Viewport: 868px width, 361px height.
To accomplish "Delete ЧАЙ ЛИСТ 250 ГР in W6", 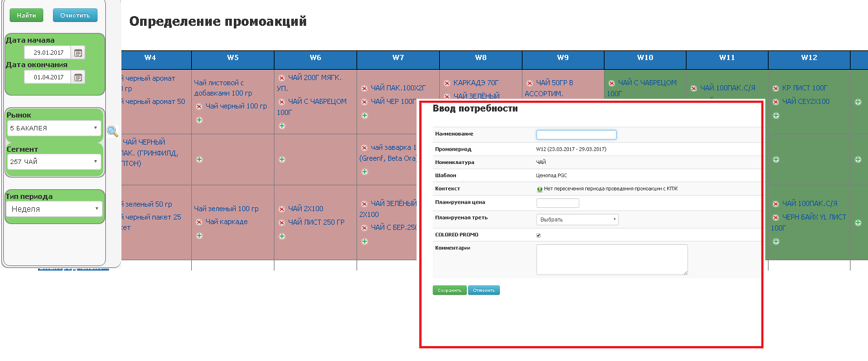I will pyautogui.click(x=282, y=223).
